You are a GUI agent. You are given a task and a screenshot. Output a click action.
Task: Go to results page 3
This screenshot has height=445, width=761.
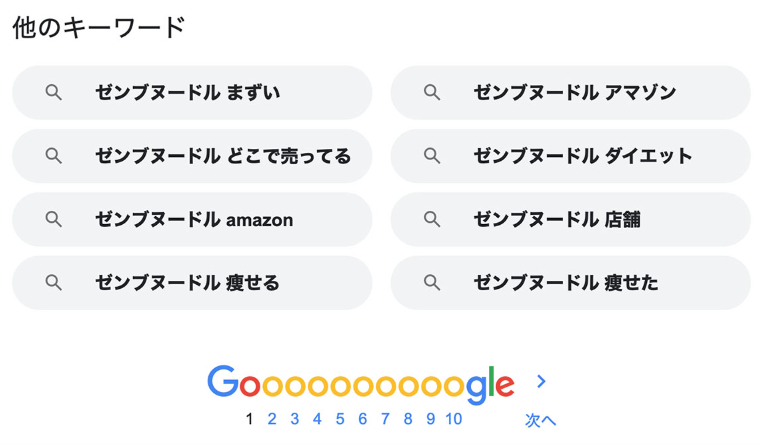pyautogui.click(x=295, y=419)
